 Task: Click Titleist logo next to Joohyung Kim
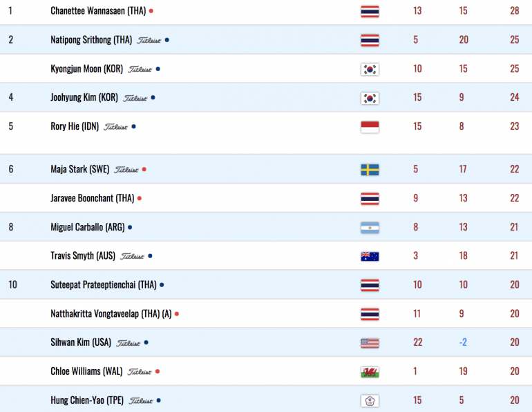pyautogui.click(x=135, y=98)
